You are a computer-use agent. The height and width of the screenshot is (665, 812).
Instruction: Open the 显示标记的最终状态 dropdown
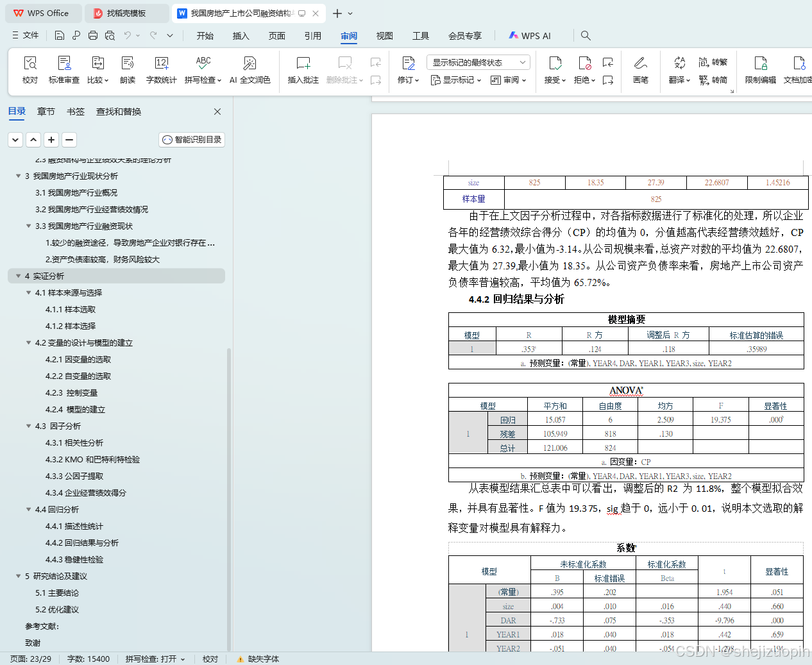478,62
